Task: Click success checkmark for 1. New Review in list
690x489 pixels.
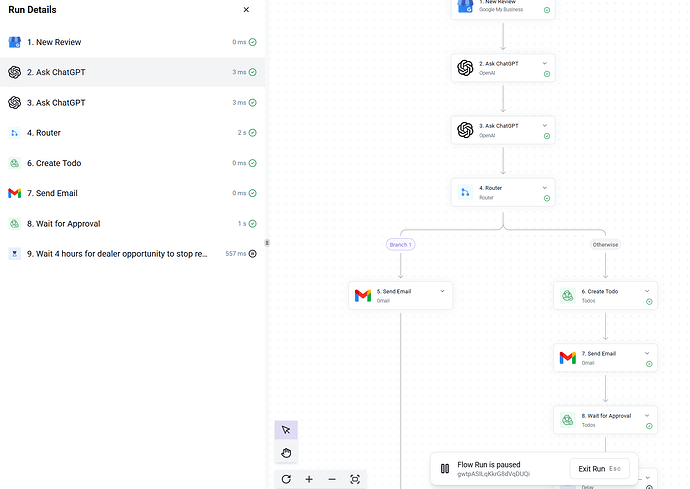Action: point(253,42)
